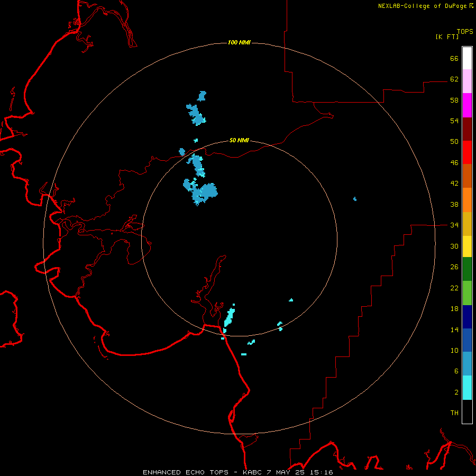
Task: Click the 50 legend value
Action: (454, 142)
